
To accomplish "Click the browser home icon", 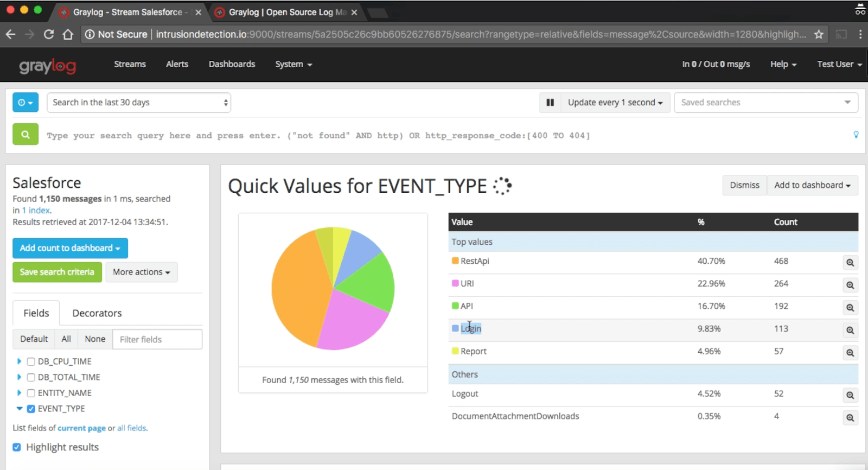I will 68,34.
